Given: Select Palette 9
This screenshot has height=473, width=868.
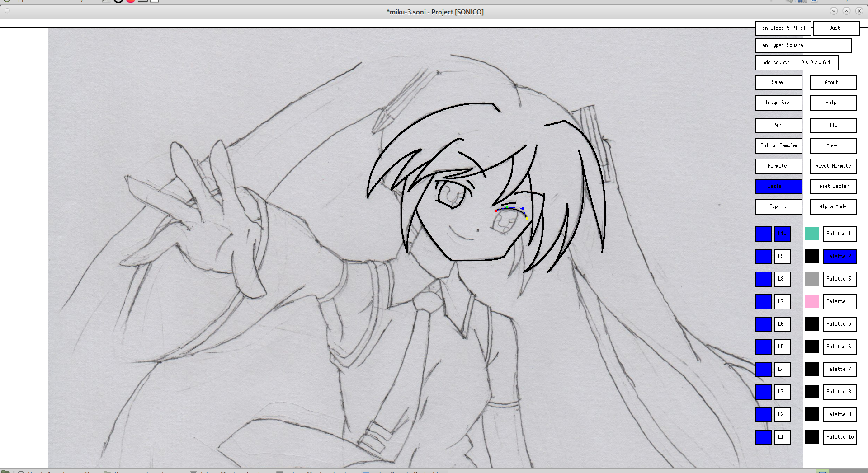Looking at the screenshot, I should pyautogui.click(x=840, y=414).
